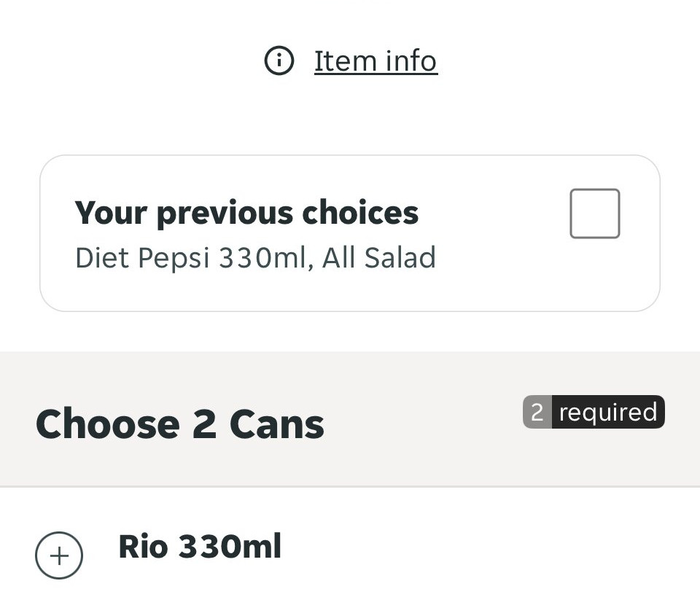This screenshot has height=589, width=700.
Task: Click "Diet Pepsi 330ml, All Salad" text
Action: click(x=255, y=258)
